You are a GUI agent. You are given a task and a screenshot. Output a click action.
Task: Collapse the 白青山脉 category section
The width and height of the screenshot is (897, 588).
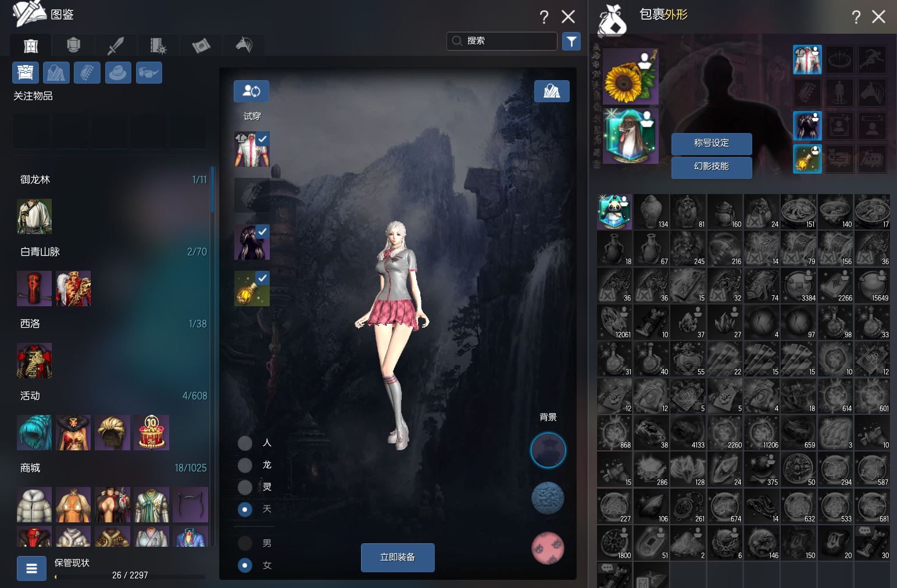40,252
